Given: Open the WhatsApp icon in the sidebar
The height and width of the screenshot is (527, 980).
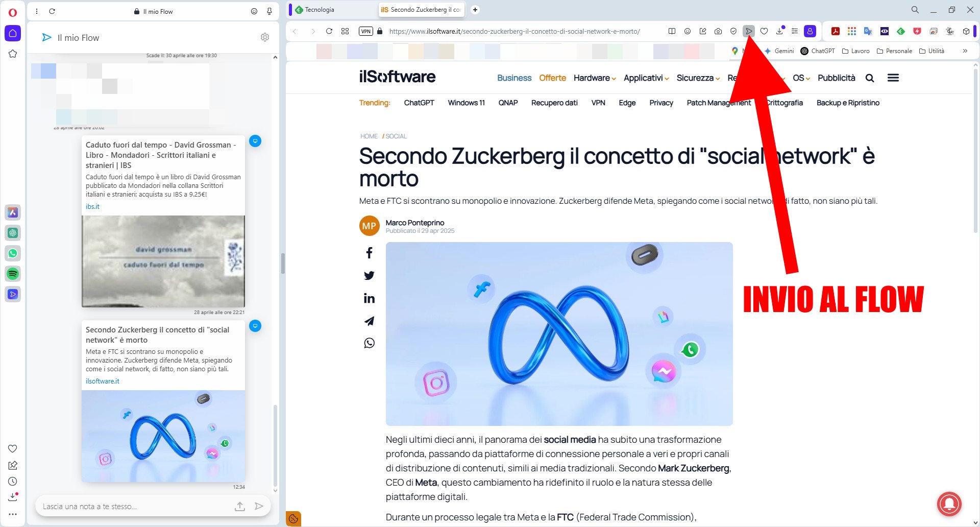Looking at the screenshot, I should coord(13,253).
